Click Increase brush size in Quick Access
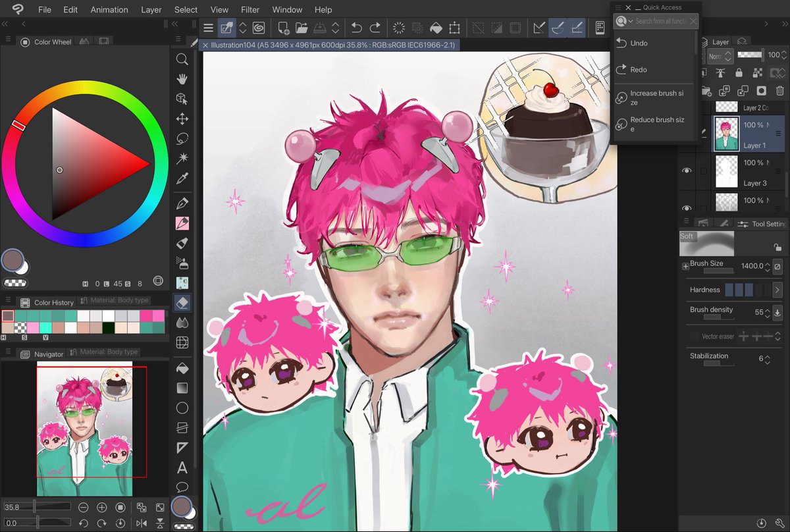This screenshot has height=532, width=790. click(x=653, y=98)
